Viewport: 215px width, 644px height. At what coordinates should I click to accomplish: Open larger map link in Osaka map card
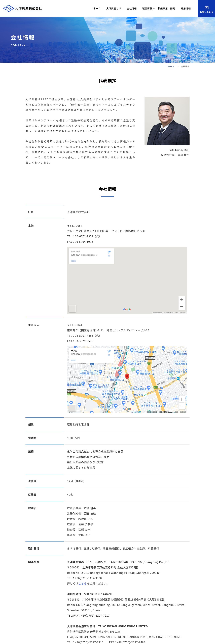click(x=73, y=261)
